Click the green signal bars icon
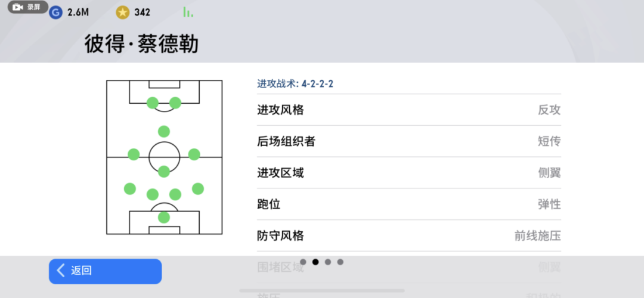 pyautogui.click(x=187, y=12)
